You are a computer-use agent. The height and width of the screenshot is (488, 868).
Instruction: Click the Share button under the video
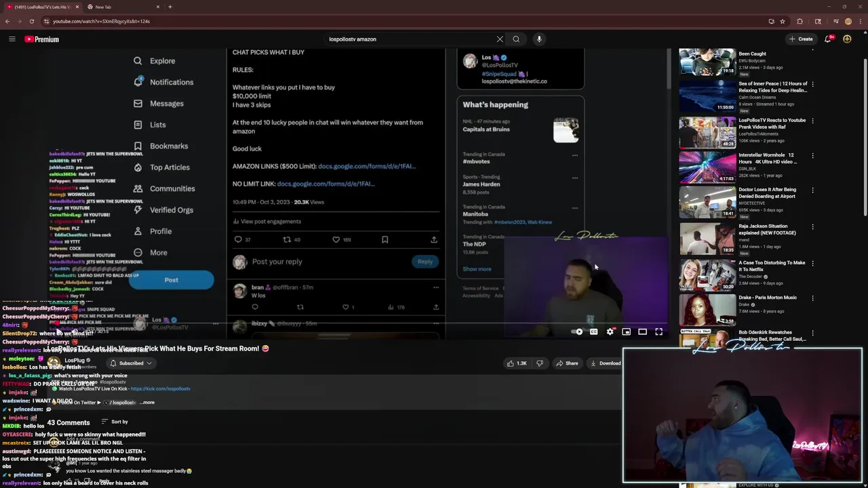click(567, 363)
